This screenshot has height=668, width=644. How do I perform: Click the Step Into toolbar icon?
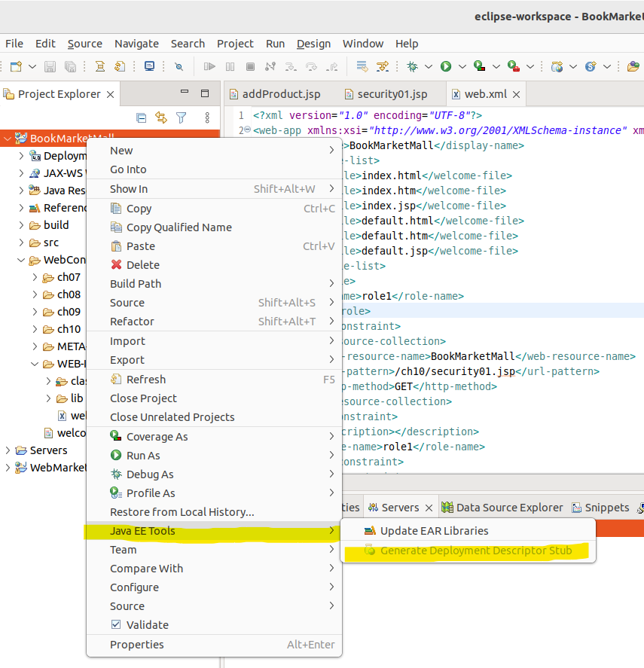point(291,66)
